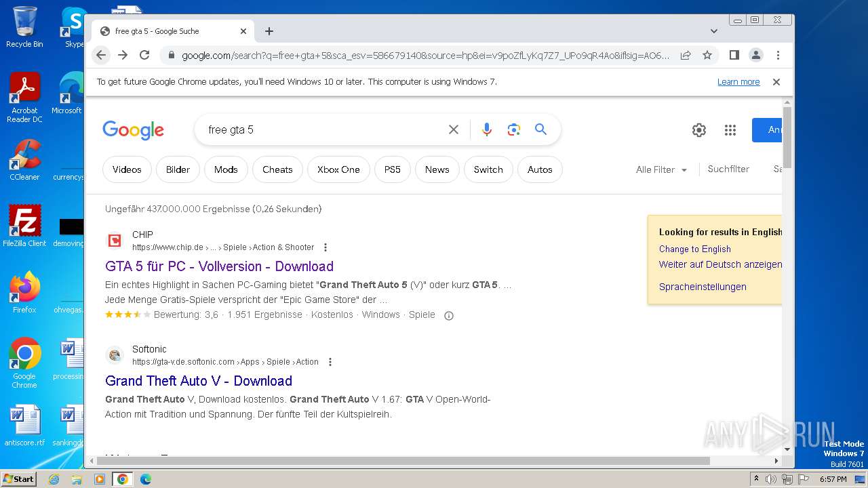Select the Bilder filter chip
Viewport: 868px width, 488px height.
pyautogui.click(x=178, y=169)
